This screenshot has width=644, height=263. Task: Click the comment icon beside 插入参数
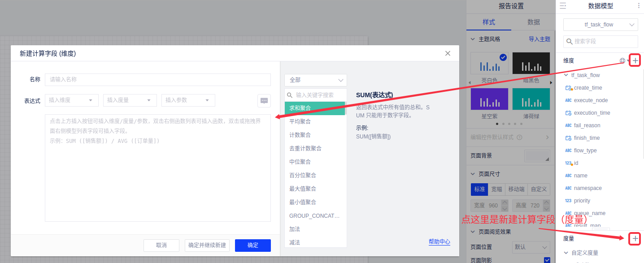pos(264,101)
